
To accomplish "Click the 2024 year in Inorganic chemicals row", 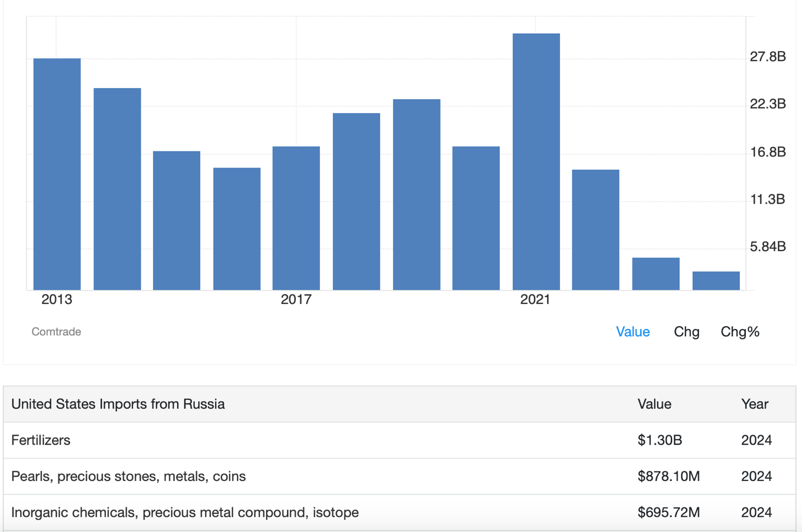I will (757, 512).
